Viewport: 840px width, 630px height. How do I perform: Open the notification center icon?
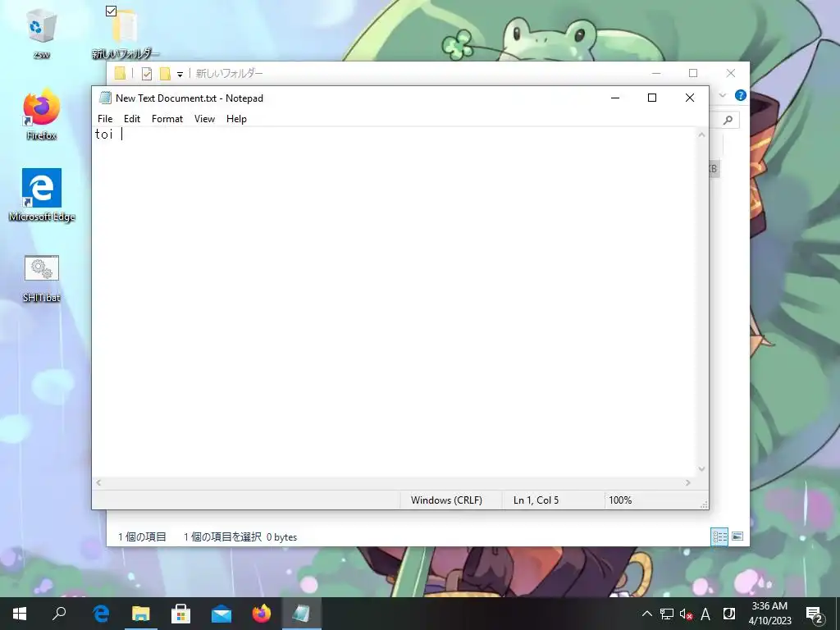pyautogui.click(x=814, y=614)
